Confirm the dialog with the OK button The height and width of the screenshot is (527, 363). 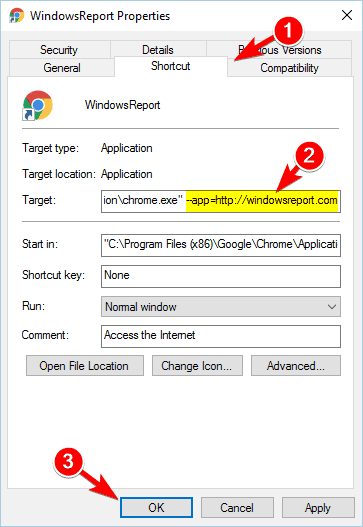pyautogui.click(x=156, y=508)
